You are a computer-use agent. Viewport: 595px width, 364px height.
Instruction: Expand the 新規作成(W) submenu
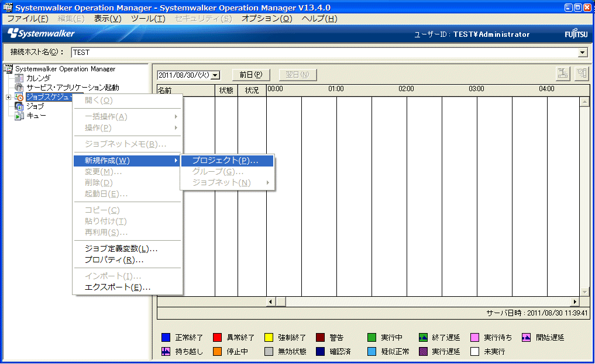click(127, 161)
